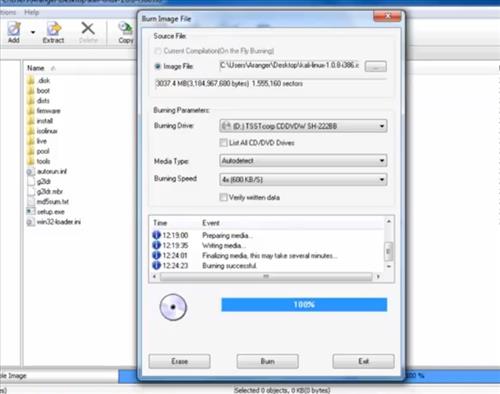The width and height of the screenshot is (500, 394).
Task: Toggle List All CD/DVD Drives checkbox
Action: coord(223,143)
